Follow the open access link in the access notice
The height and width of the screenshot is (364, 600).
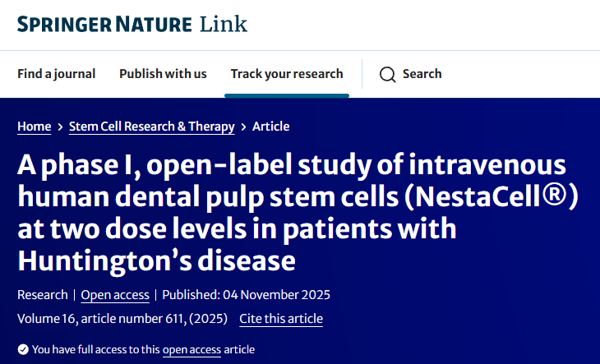[x=192, y=349]
